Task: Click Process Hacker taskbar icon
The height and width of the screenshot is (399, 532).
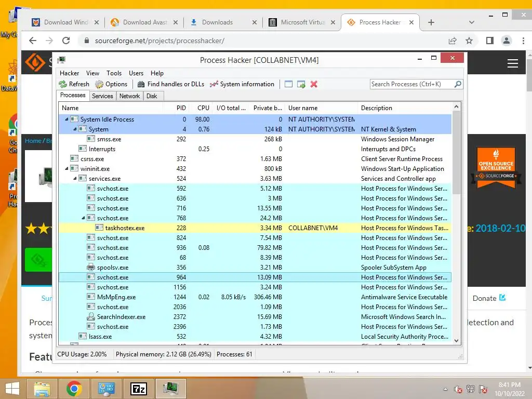Action: [170, 389]
